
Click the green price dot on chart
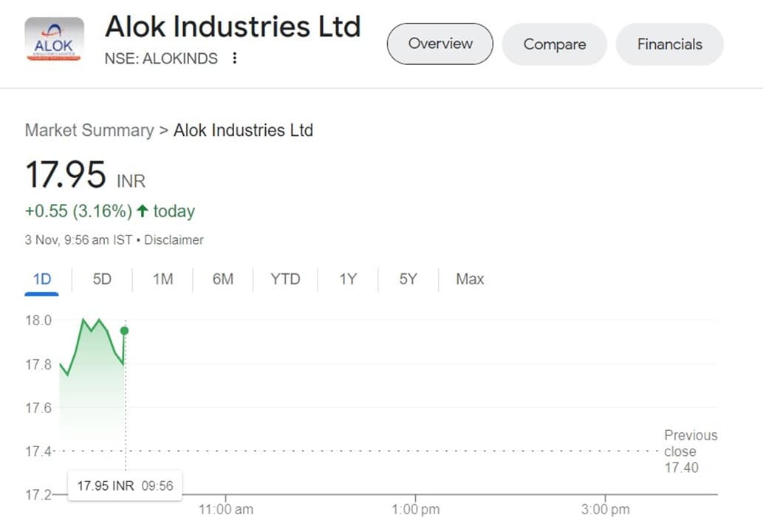[x=125, y=330]
